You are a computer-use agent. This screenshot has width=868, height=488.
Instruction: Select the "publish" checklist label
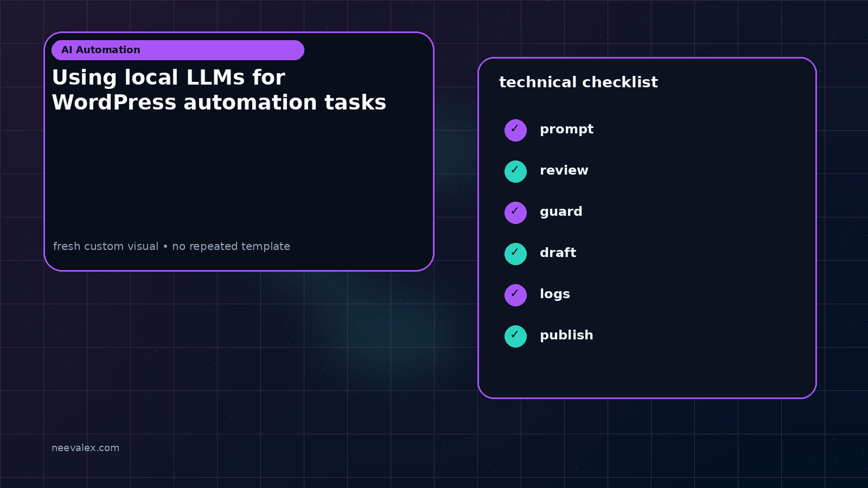(566, 336)
